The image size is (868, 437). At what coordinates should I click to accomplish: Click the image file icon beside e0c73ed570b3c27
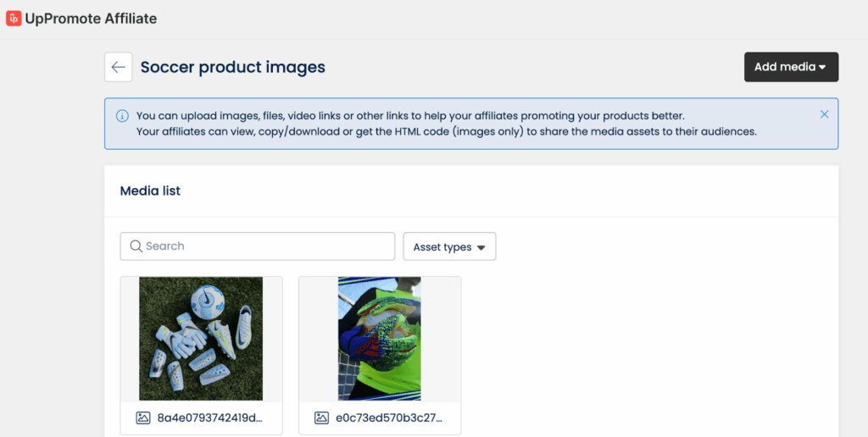click(x=321, y=418)
